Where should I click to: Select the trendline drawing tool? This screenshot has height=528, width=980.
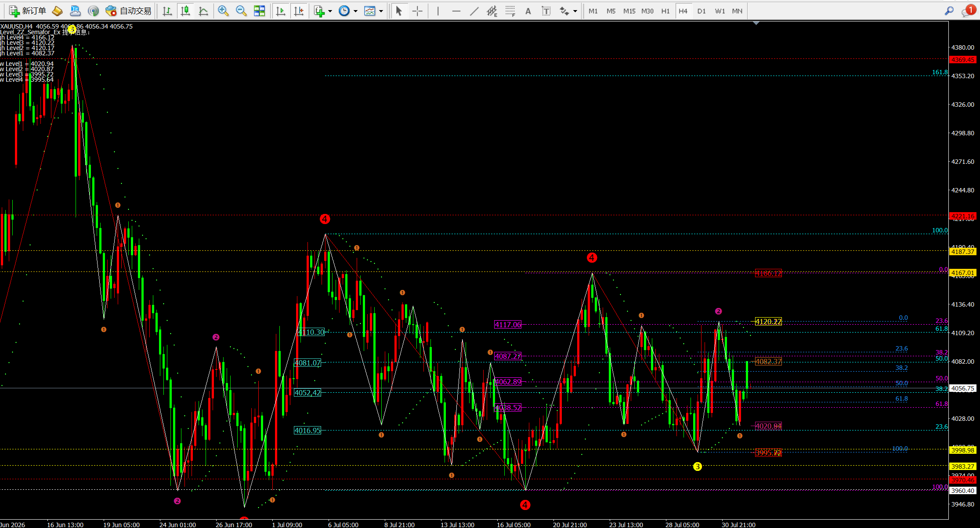click(x=474, y=11)
